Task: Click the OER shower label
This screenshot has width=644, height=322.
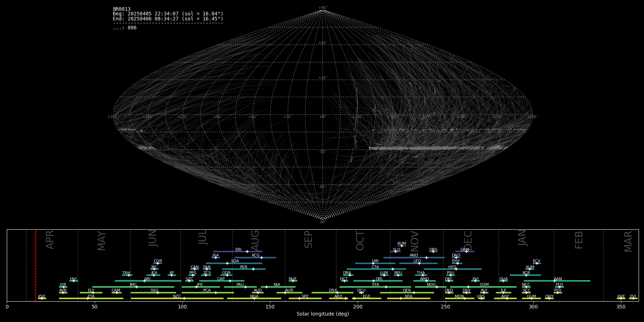Action: point(407,291)
